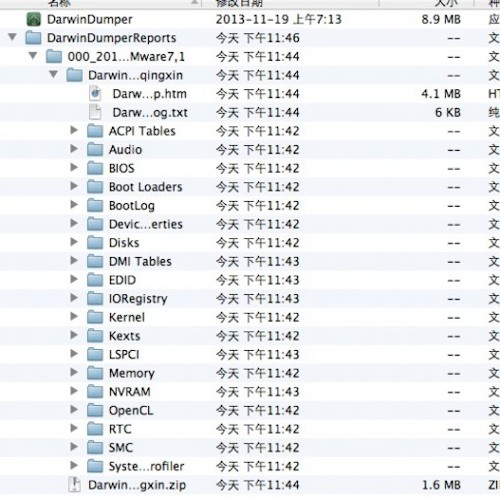Select the Syste...rofiler folder name
This screenshot has height=497, width=500.
[146, 466]
